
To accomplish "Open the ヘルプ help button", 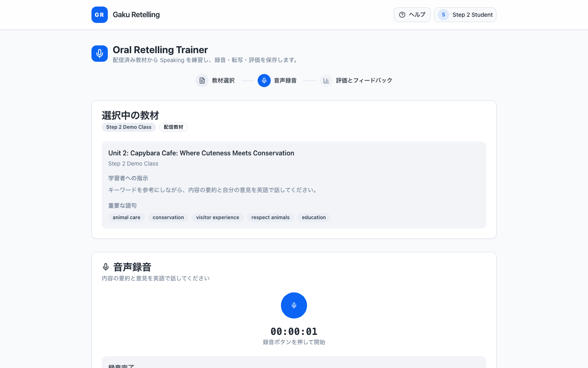I will (x=412, y=15).
